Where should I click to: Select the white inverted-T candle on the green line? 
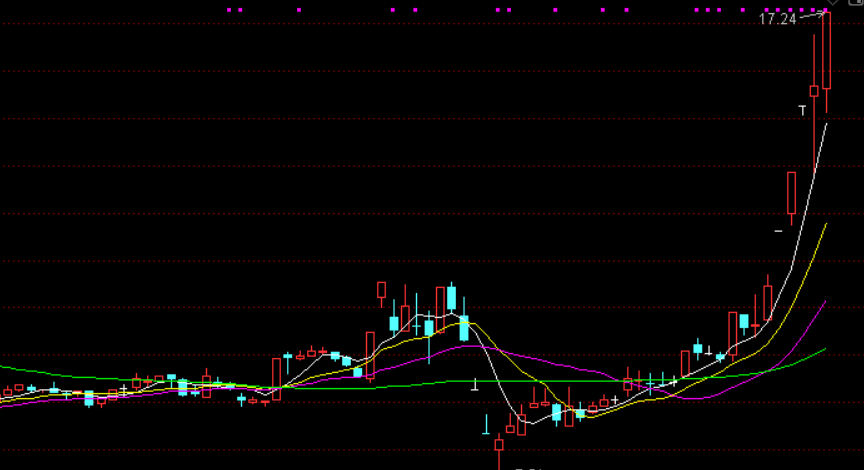tap(475, 385)
